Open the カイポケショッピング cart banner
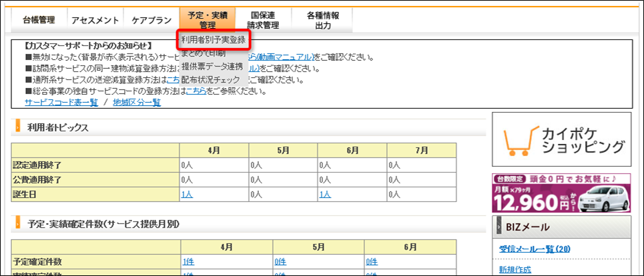Viewport: 644px width, 276px height. coord(561,139)
